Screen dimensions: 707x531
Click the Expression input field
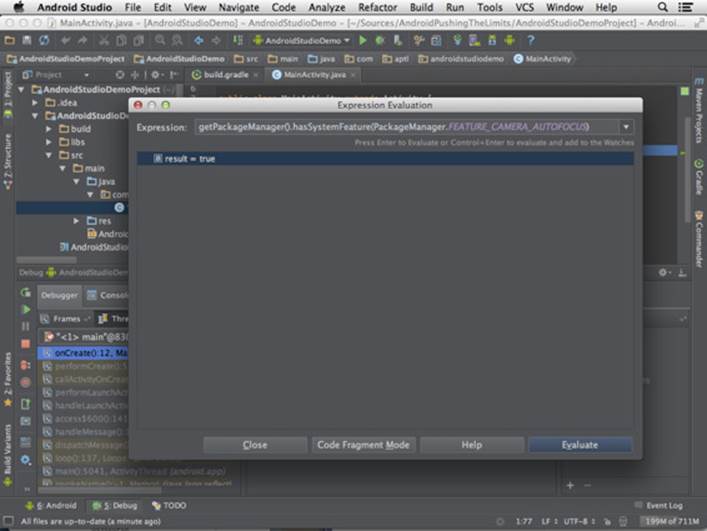[408, 127]
